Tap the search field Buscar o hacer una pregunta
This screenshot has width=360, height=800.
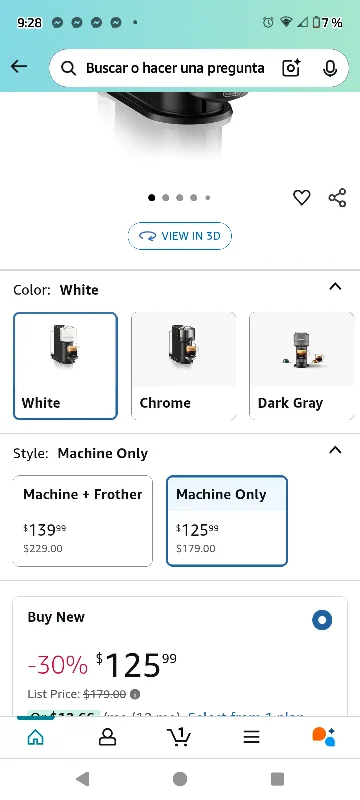pos(175,68)
